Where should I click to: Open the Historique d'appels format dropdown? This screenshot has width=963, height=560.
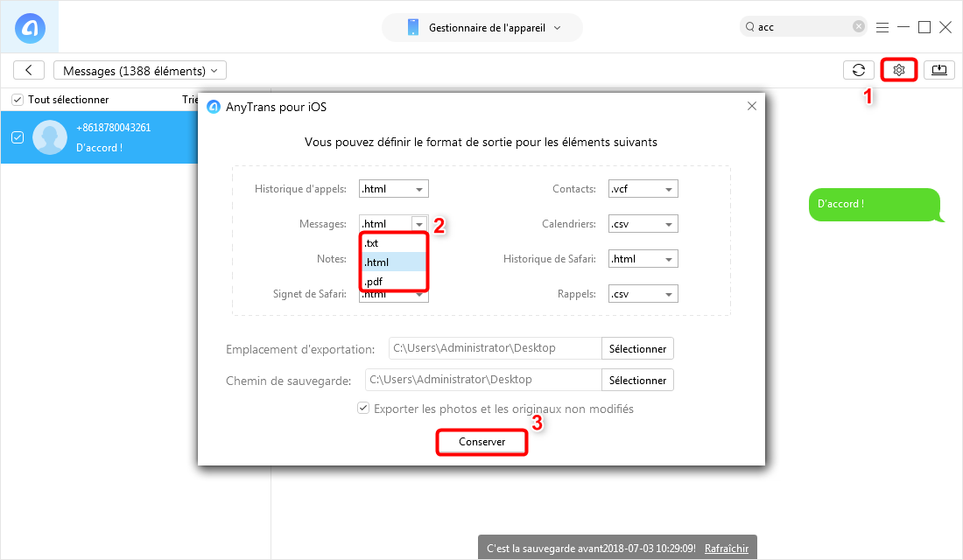[394, 189]
